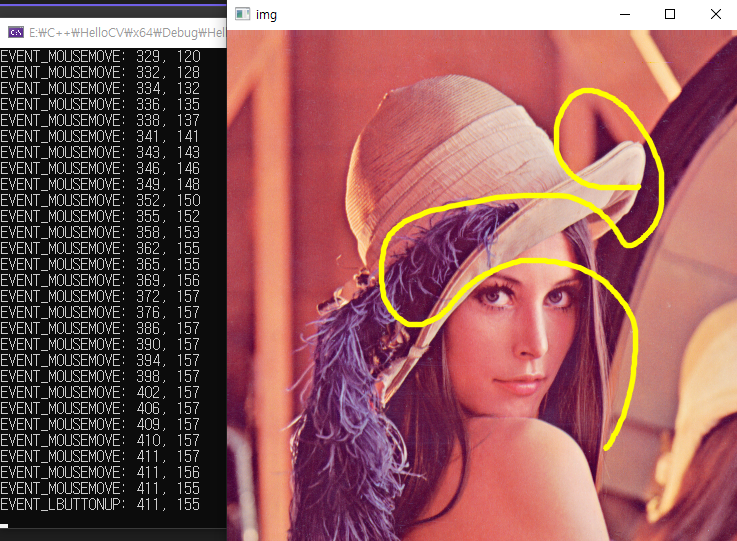Minimize the img window

[x=625, y=14]
